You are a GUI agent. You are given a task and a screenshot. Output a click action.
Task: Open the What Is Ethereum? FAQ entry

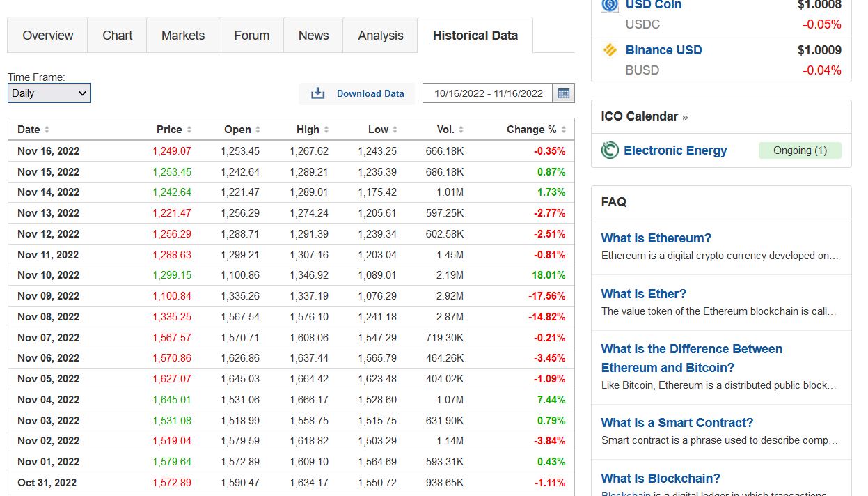coord(656,238)
